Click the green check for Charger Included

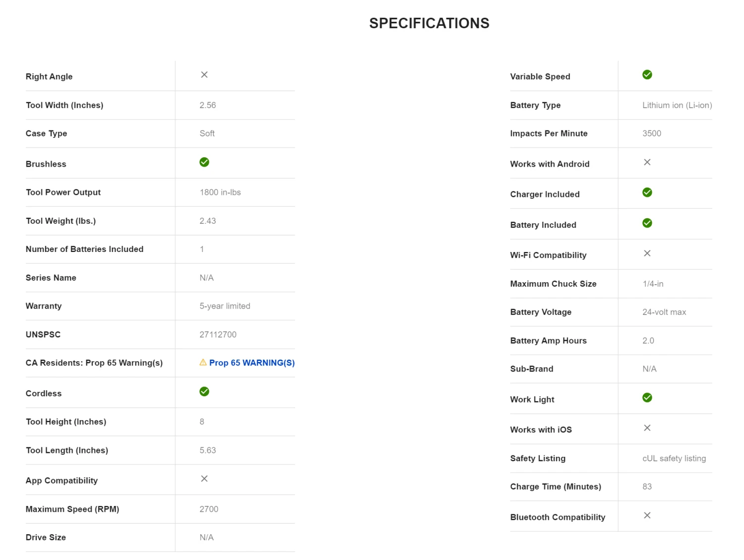coord(647,192)
